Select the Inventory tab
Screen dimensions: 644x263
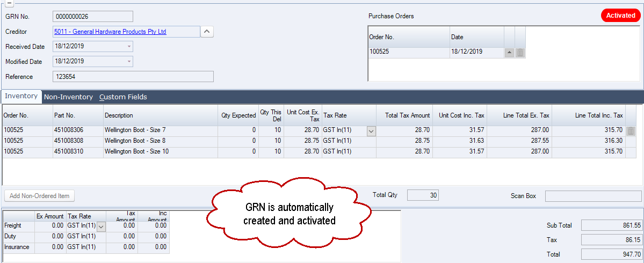pos(21,96)
